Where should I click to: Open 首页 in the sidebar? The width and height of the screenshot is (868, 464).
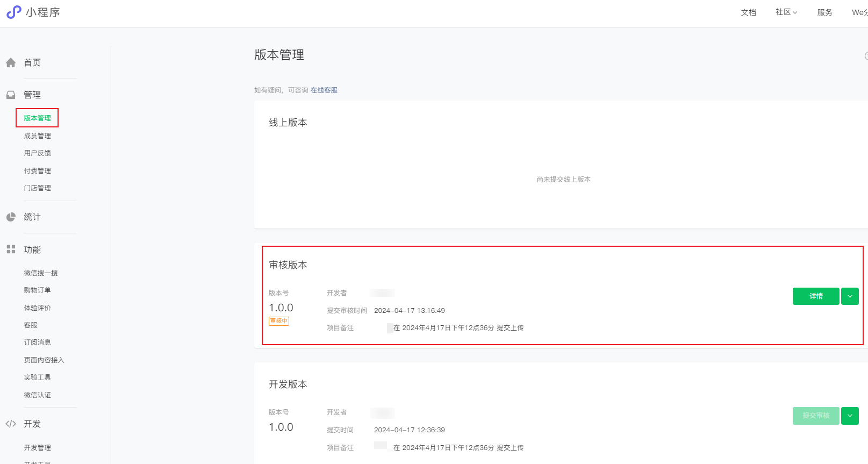[x=32, y=63]
